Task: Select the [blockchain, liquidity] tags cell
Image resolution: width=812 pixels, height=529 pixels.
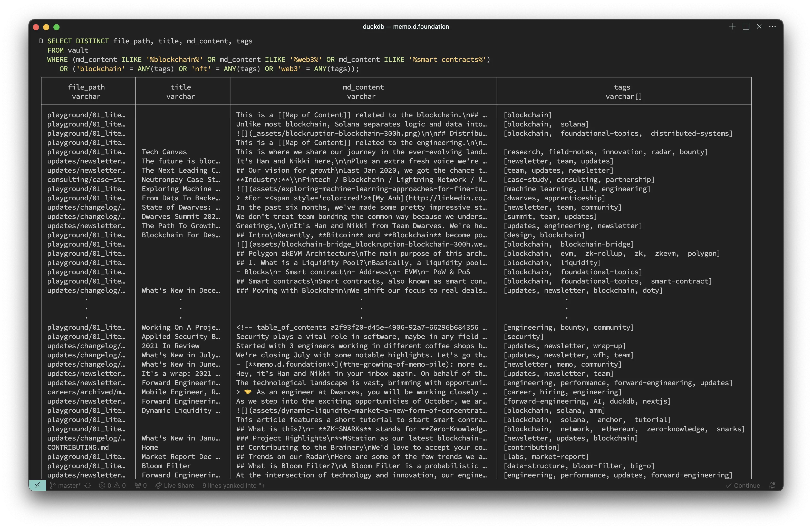Action: click(x=552, y=263)
